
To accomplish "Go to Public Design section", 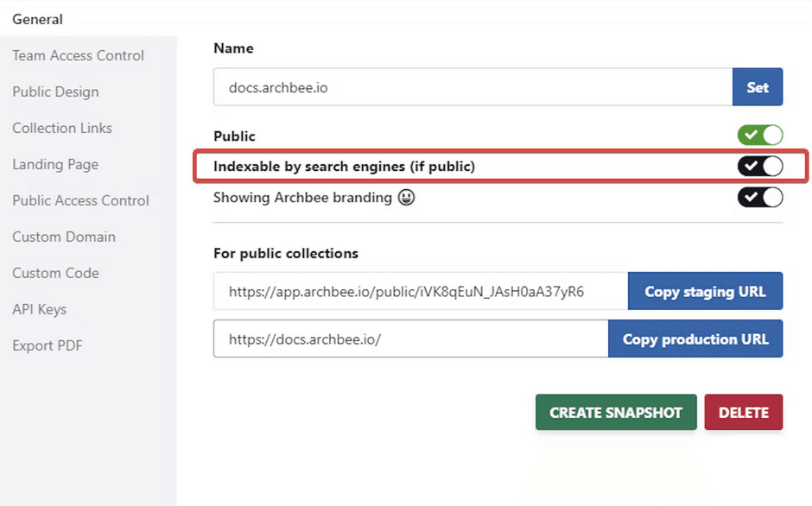I will coord(55,92).
